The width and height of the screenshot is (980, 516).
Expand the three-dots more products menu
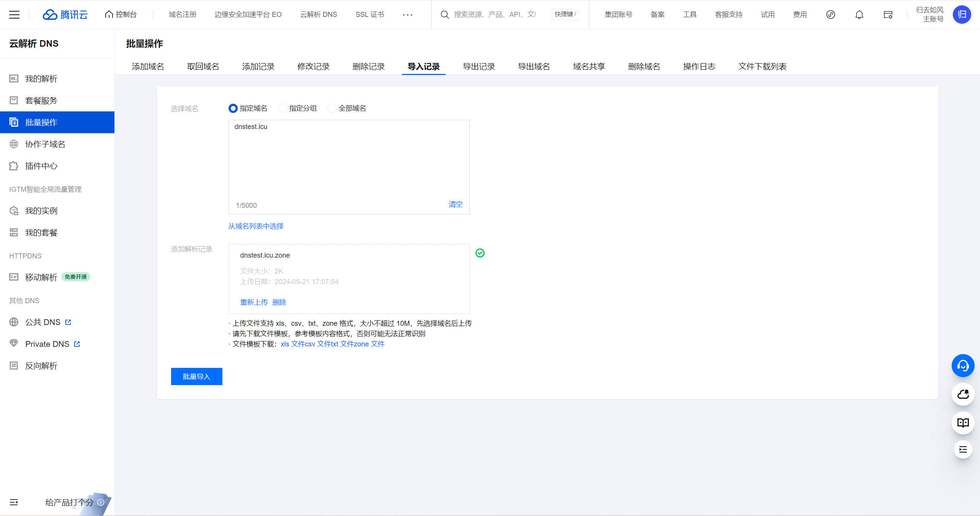click(x=408, y=15)
